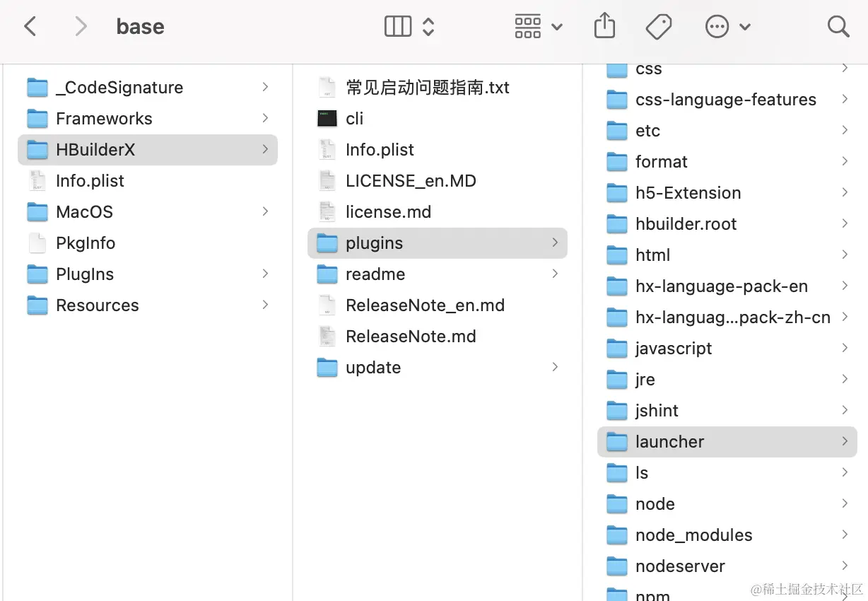Select the update folder icon

click(x=327, y=368)
